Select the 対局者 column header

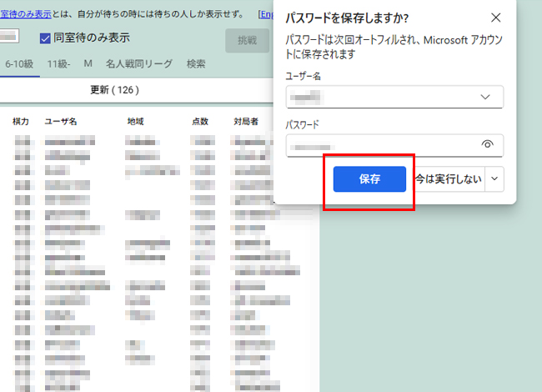pyautogui.click(x=246, y=122)
